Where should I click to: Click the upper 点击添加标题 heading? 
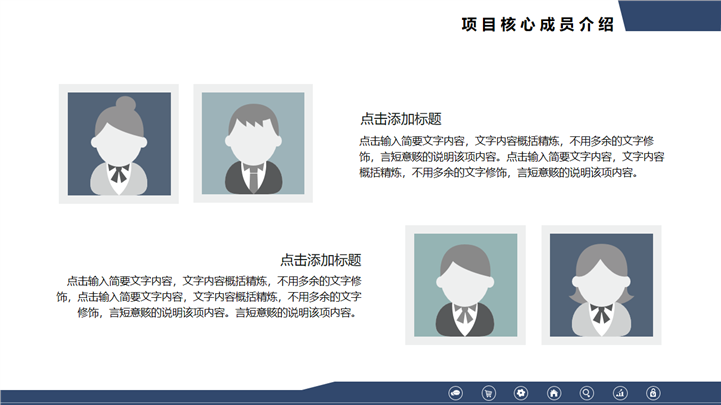[x=401, y=118]
